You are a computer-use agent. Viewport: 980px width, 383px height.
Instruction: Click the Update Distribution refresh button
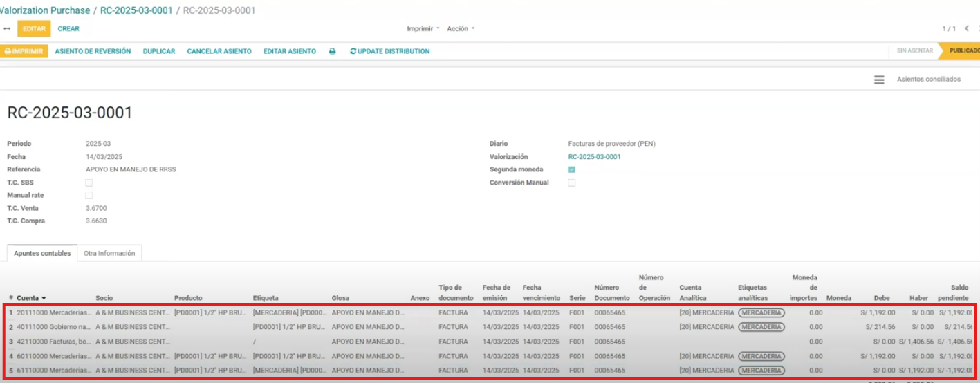coord(389,51)
